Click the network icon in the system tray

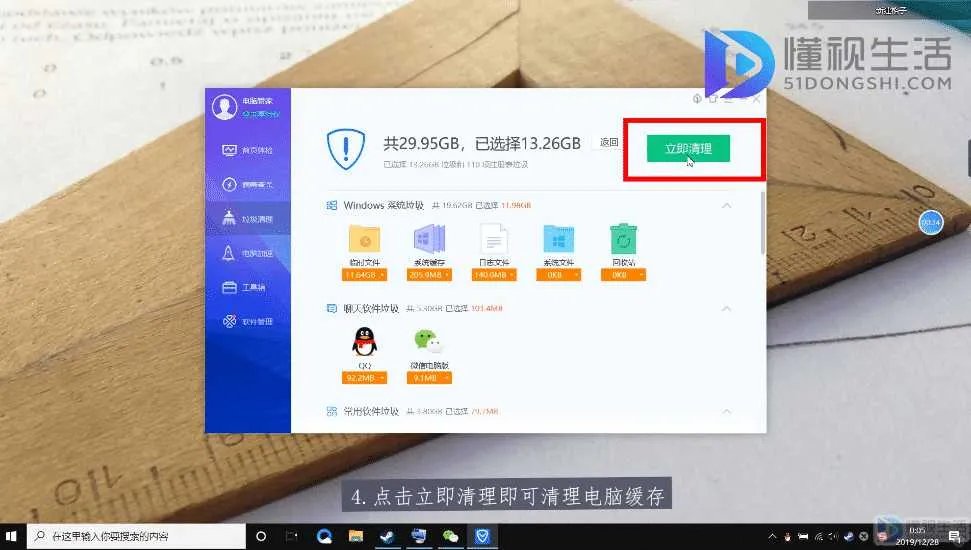[818, 536]
